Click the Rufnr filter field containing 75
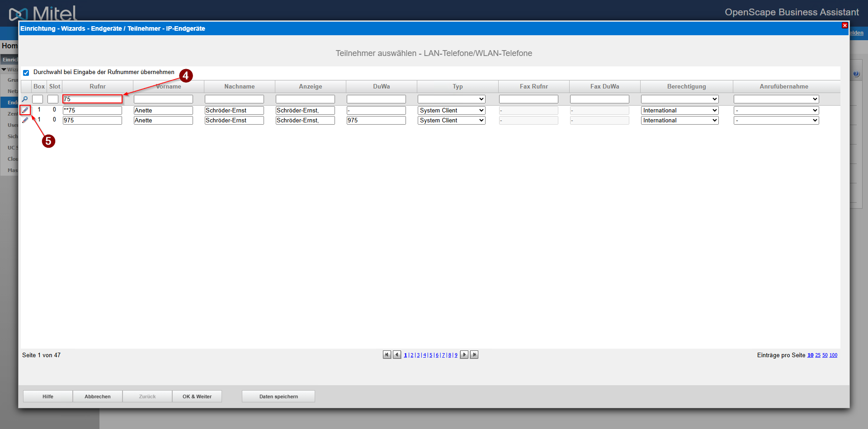Viewport: 868px width, 429px height. (92, 99)
